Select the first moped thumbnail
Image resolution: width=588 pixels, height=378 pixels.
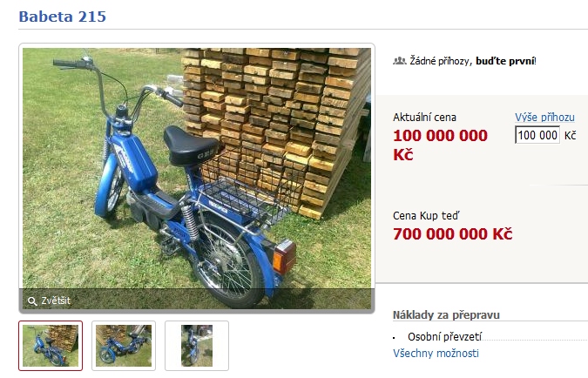point(51,346)
